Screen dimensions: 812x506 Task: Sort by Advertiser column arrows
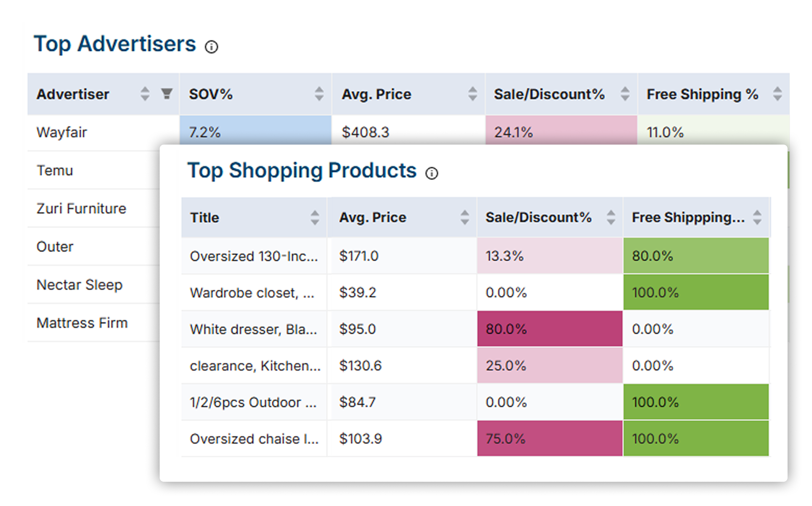click(145, 94)
